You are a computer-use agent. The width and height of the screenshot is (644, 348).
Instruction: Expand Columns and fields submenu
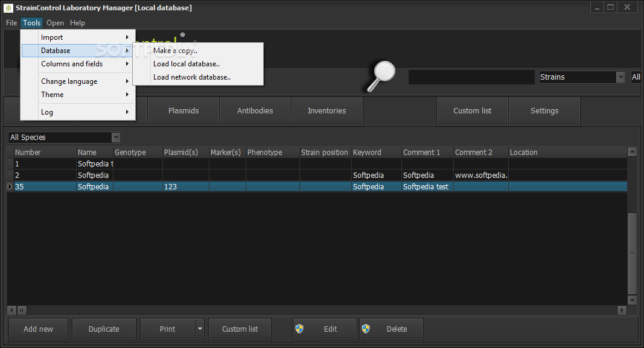(78, 63)
